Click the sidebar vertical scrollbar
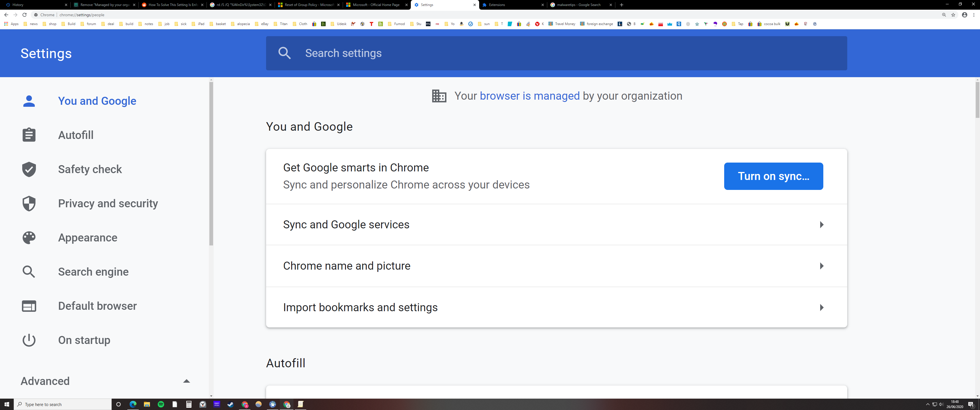Viewport: 980px width, 410px height. coord(211,163)
